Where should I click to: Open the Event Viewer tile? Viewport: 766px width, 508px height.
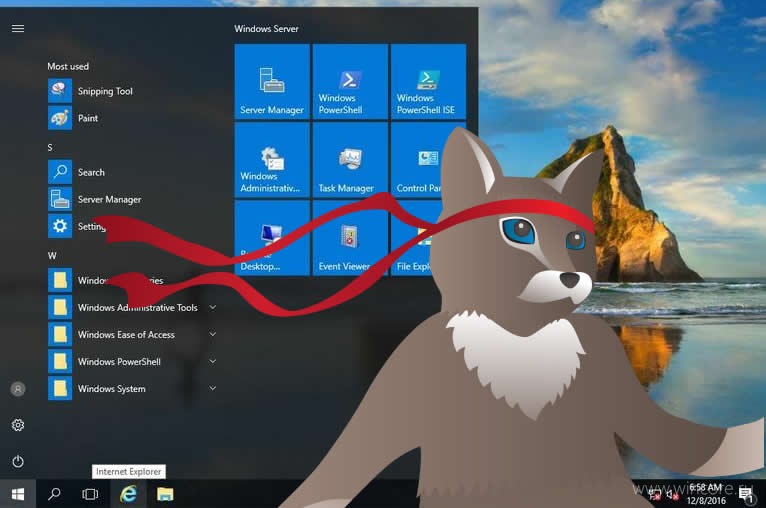(350, 238)
